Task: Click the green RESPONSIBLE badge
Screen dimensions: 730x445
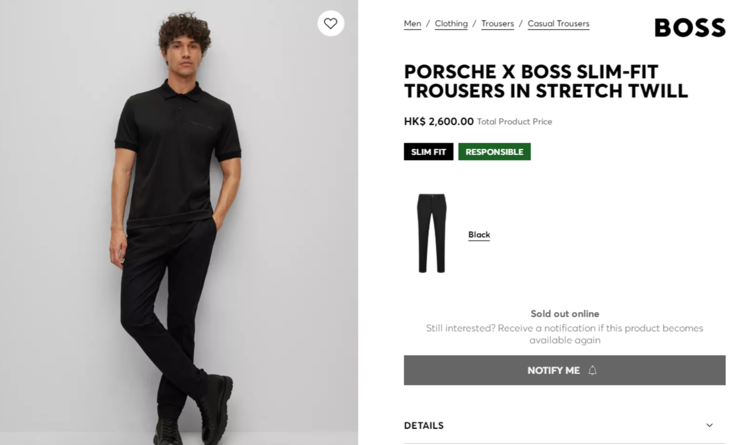Action: point(494,152)
